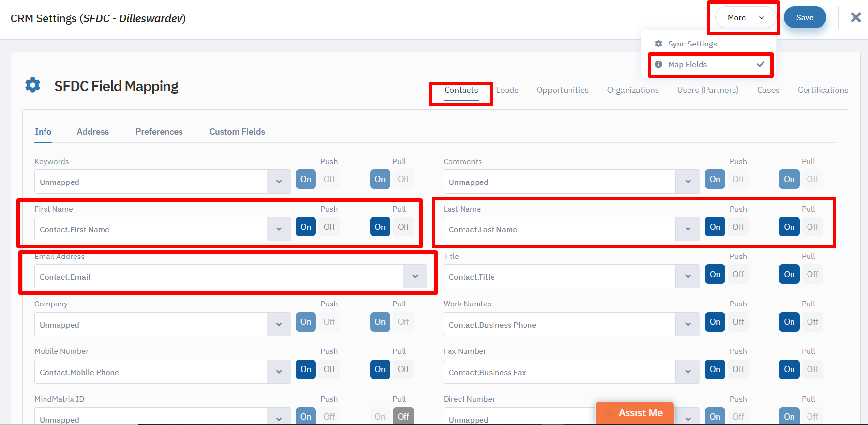
Task: Expand the Keywords mapping dropdown arrow
Action: [279, 182]
